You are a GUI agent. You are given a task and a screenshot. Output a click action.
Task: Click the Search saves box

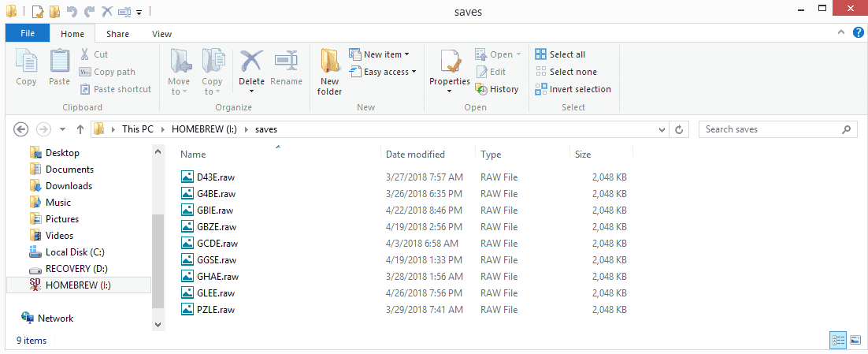point(777,129)
